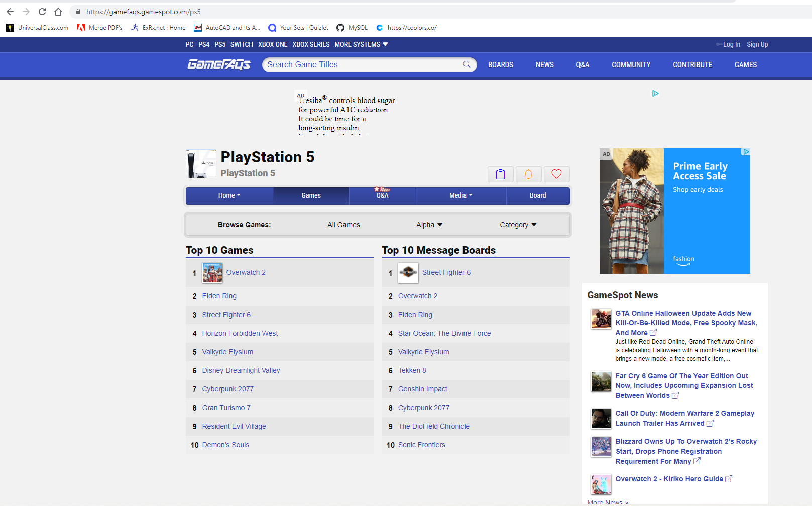Expand the MORE SYSTEMS dropdown
This screenshot has height=506, width=812.
(x=361, y=44)
